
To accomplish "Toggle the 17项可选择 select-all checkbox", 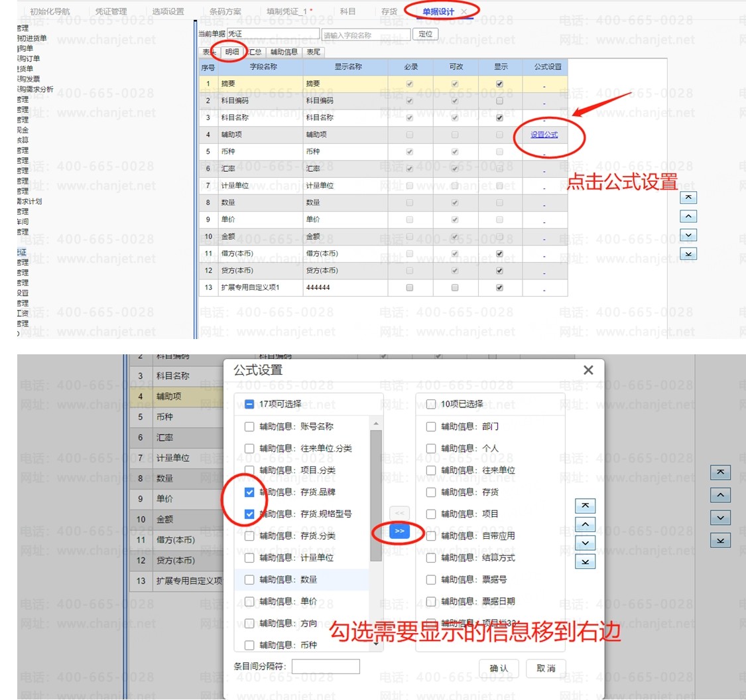I will coord(249,403).
